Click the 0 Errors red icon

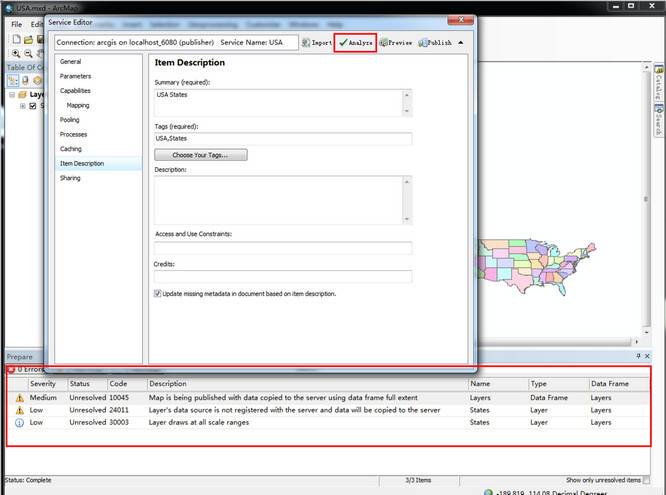tap(11, 369)
